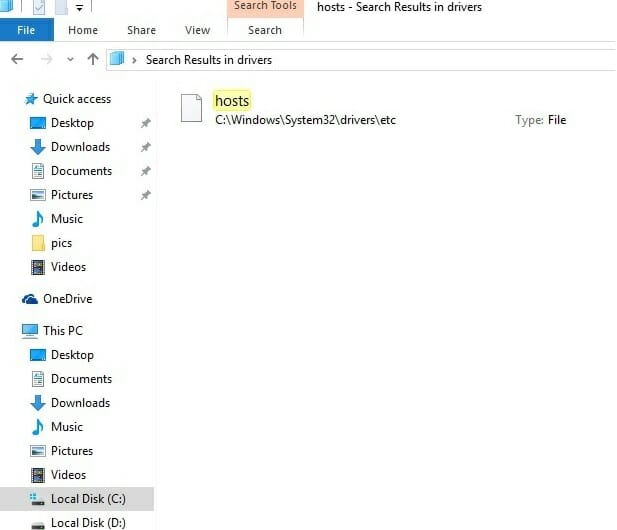
Task: Open Videos under This PC
Action: click(68, 475)
